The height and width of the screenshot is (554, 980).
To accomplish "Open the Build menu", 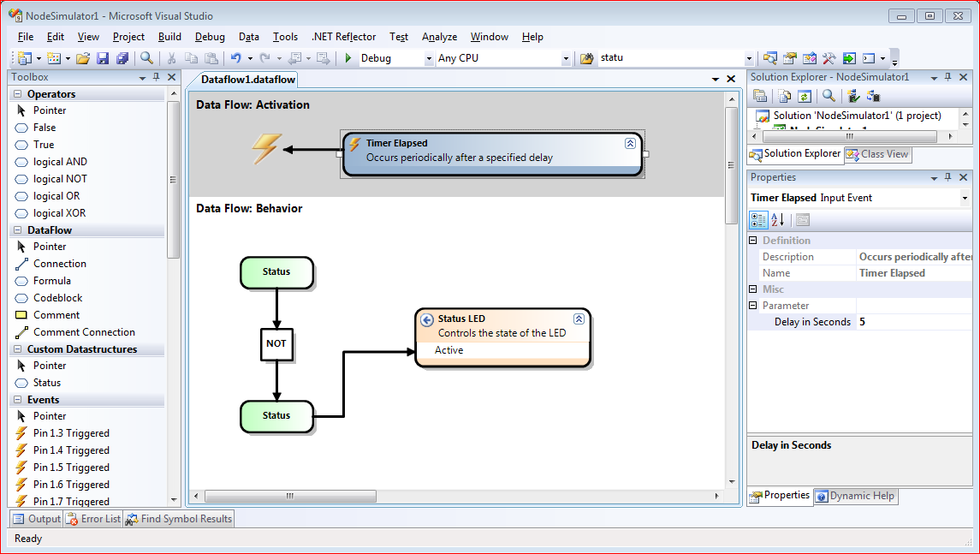I will (169, 37).
